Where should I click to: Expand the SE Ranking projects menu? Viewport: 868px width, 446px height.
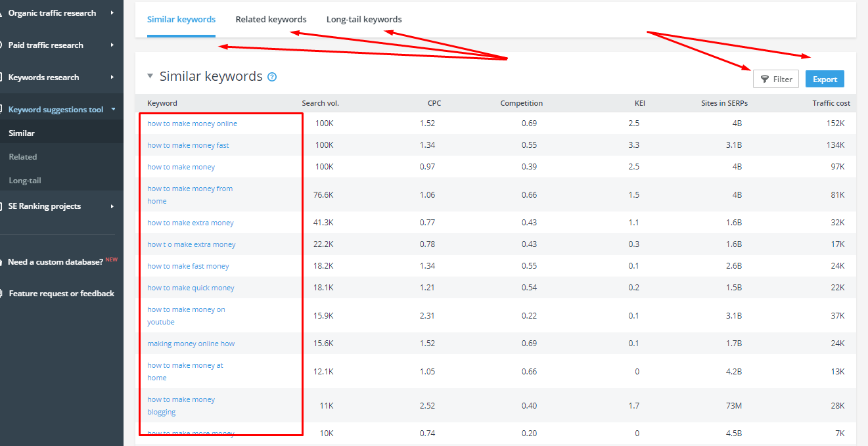pyautogui.click(x=112, y=206)
